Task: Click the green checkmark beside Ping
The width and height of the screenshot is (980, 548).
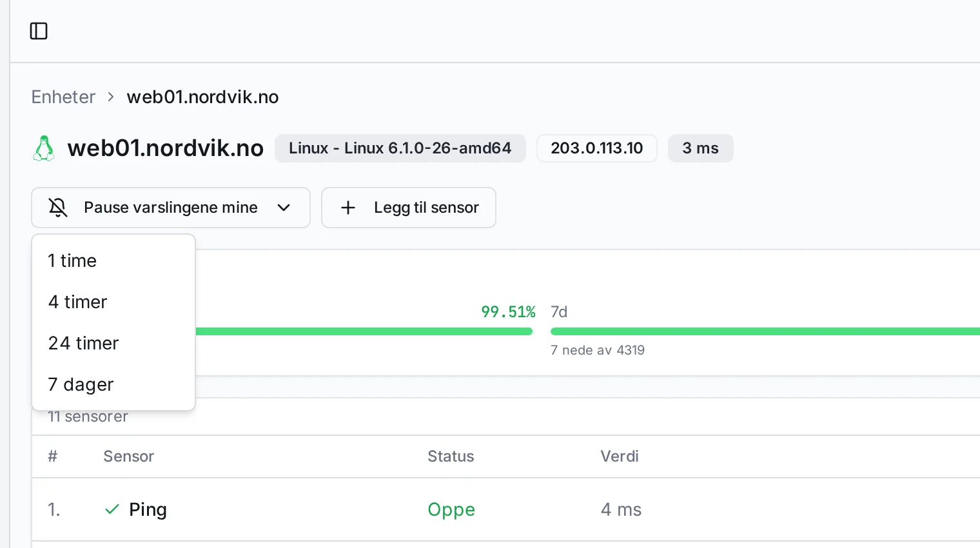Action: pyautogui.click(x=112, y=509)
